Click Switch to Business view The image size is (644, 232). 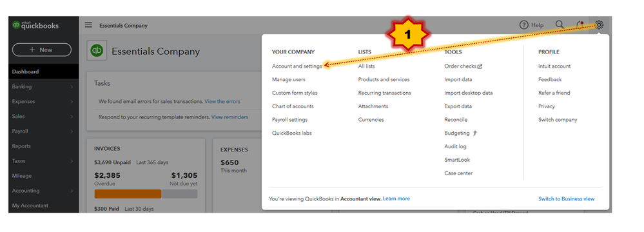(567, 198)
